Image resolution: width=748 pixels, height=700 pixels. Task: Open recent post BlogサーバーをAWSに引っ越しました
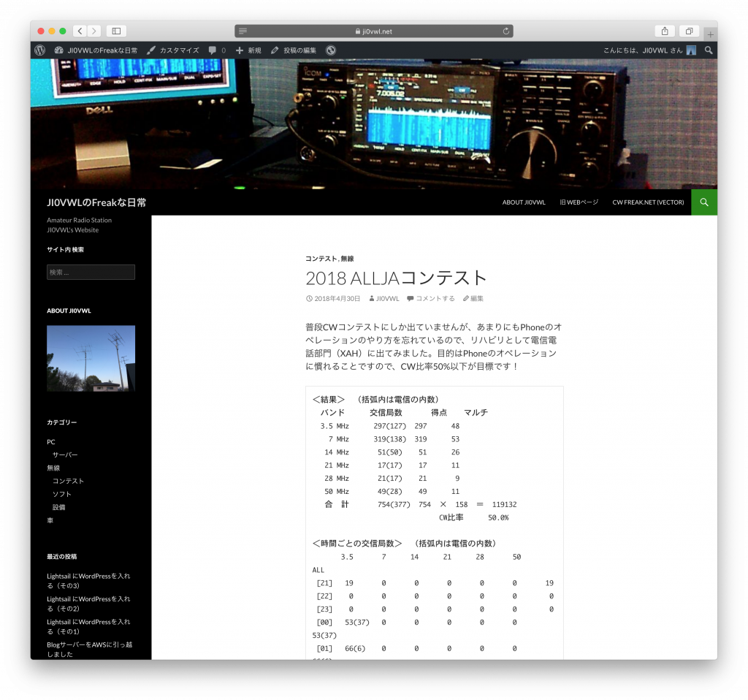point(89,650)
